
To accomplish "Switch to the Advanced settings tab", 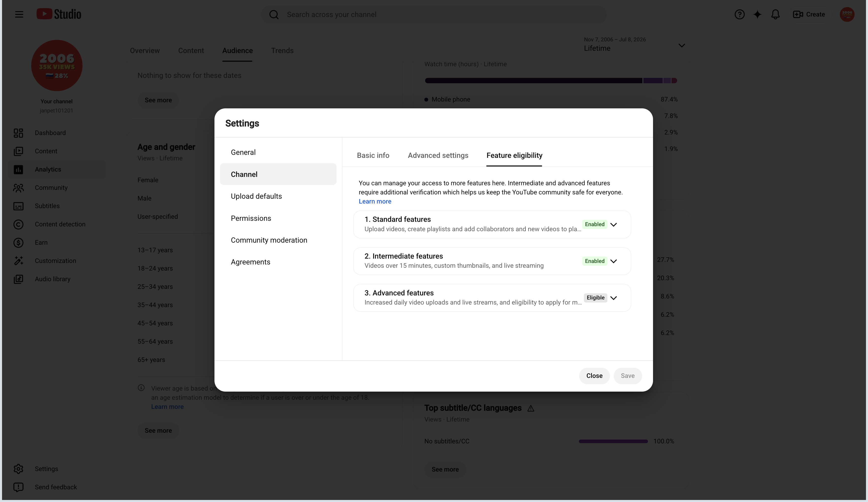I will [438, 155].
